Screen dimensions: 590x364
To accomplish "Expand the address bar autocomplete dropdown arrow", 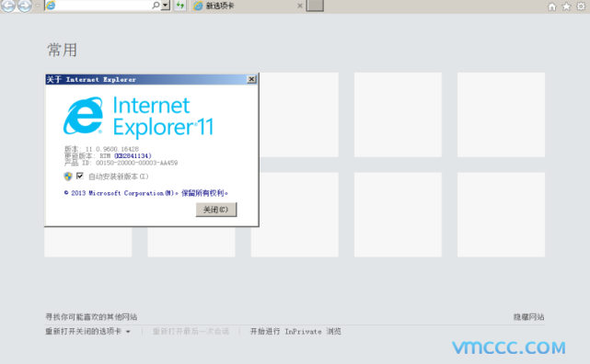I will coord(166,6).
